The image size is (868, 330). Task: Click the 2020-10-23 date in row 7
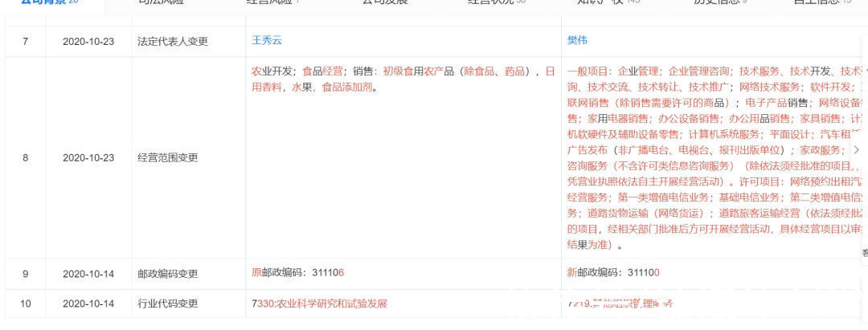[x=88, y=42]
